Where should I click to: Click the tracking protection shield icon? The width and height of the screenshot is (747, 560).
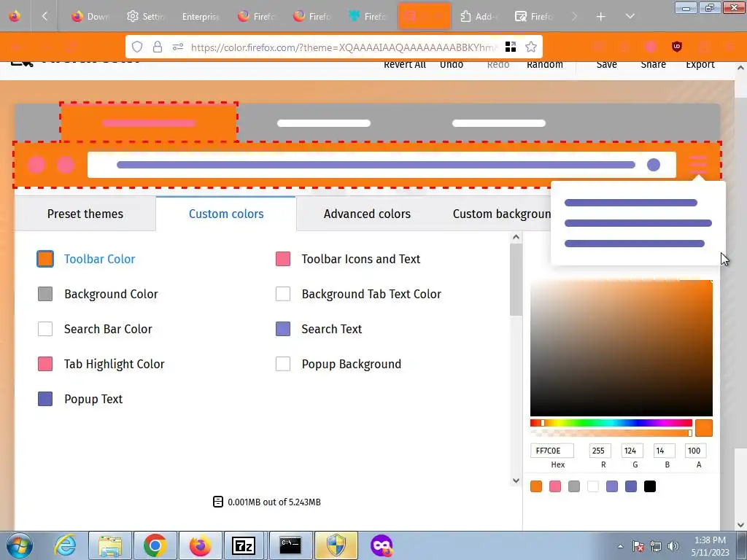pyautogui.click(x=137, y=47)
